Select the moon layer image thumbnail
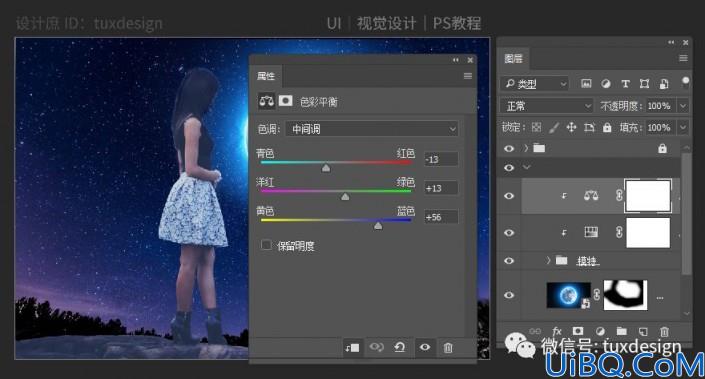Screen dimensions: 705x379 (568, 295)
